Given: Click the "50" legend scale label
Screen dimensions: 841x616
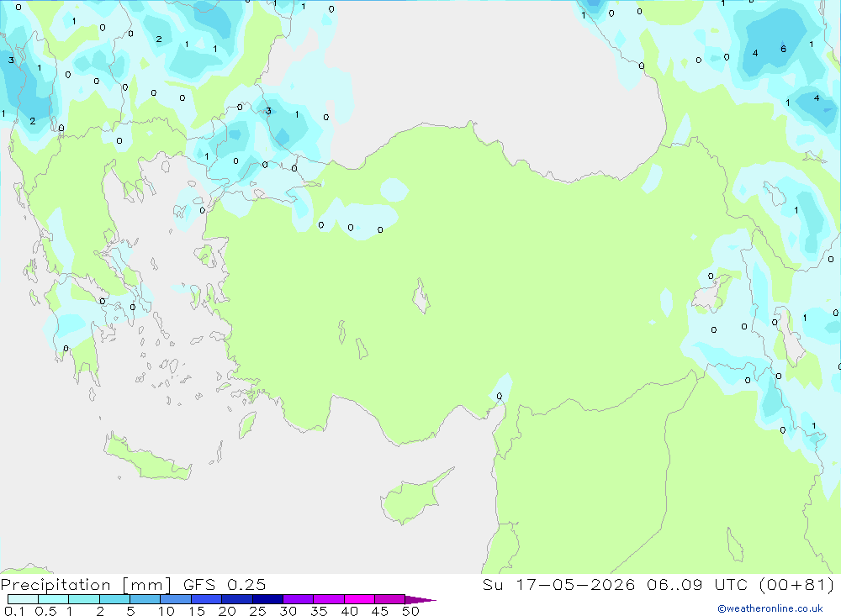Looking at the screenshot, I should click(411, 611).
